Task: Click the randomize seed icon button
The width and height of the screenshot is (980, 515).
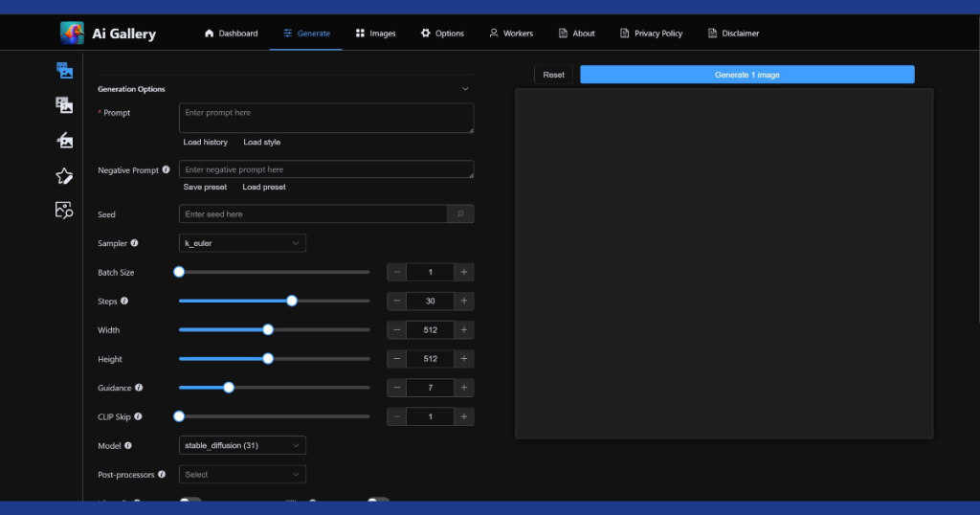Action: tap(460, 213)
